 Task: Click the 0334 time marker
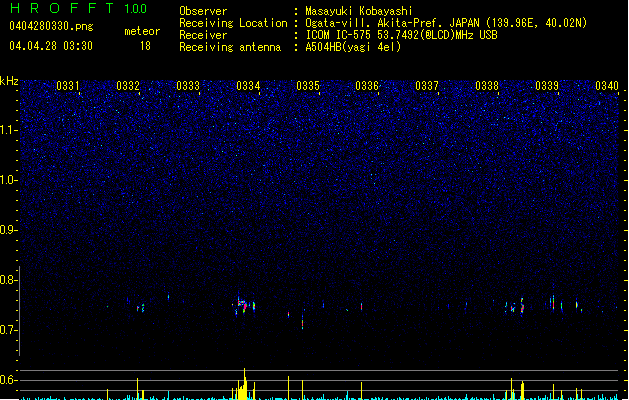248,85
